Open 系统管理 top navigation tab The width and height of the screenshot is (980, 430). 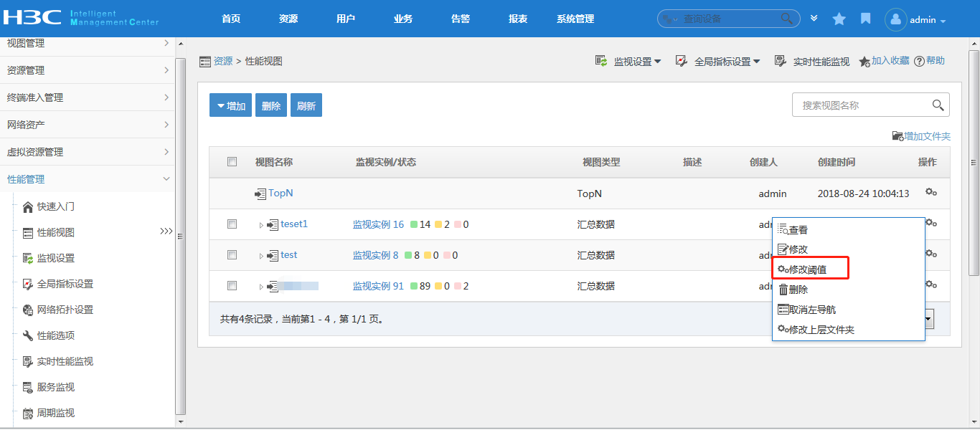click(575, 19)
